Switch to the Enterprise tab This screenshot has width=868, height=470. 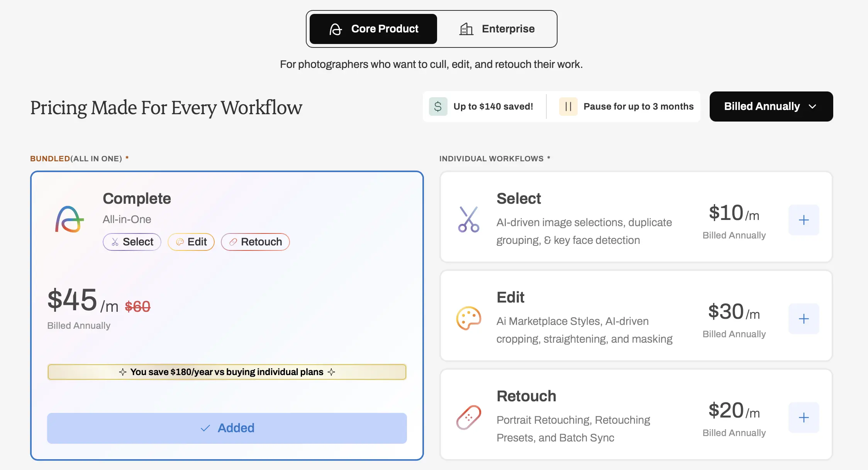coord(497,29)
